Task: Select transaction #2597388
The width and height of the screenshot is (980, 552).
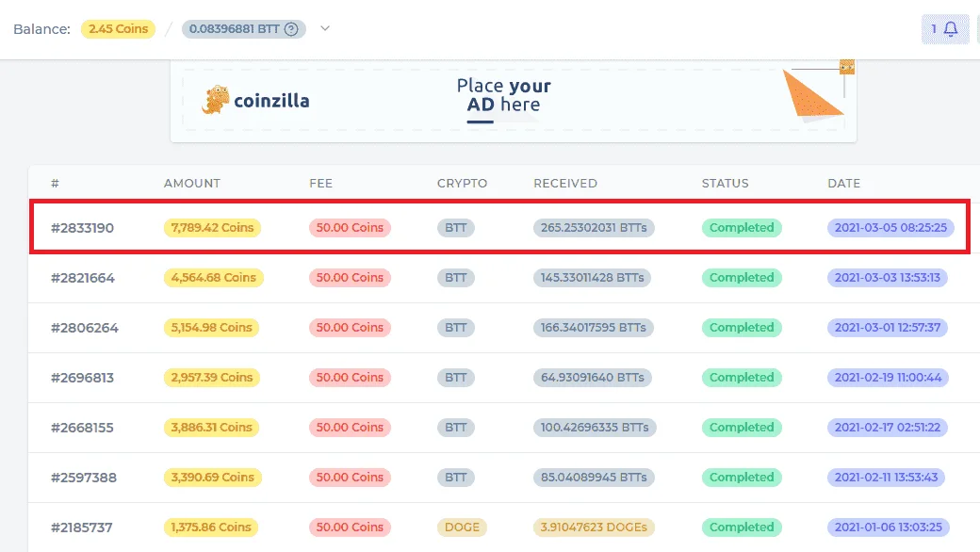Action: tap(84, 478)
